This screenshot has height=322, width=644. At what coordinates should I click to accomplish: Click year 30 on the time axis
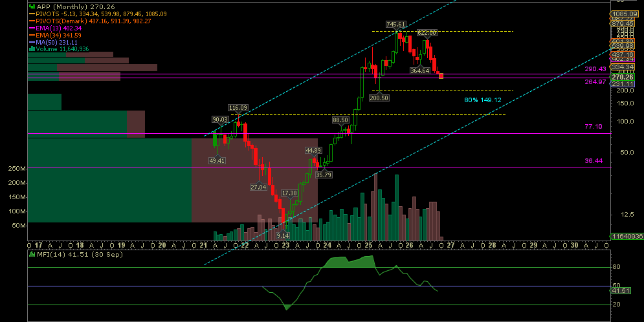point(574,245)
